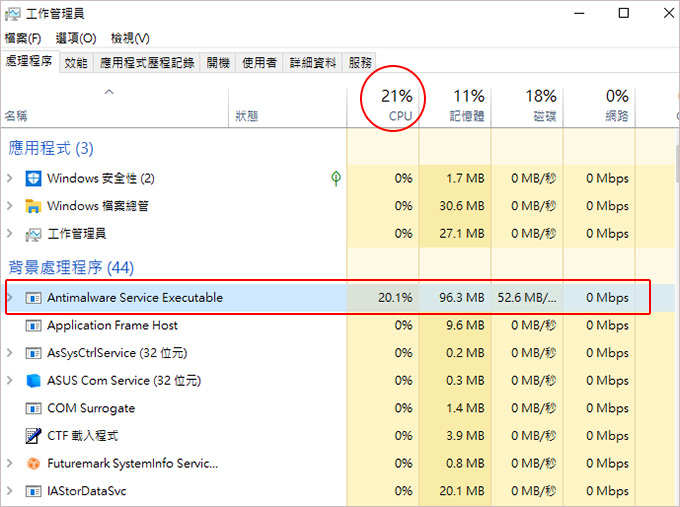Expand the 工作管理員 app entry
The image size is (680, 507).
click(x=10, y=234)
